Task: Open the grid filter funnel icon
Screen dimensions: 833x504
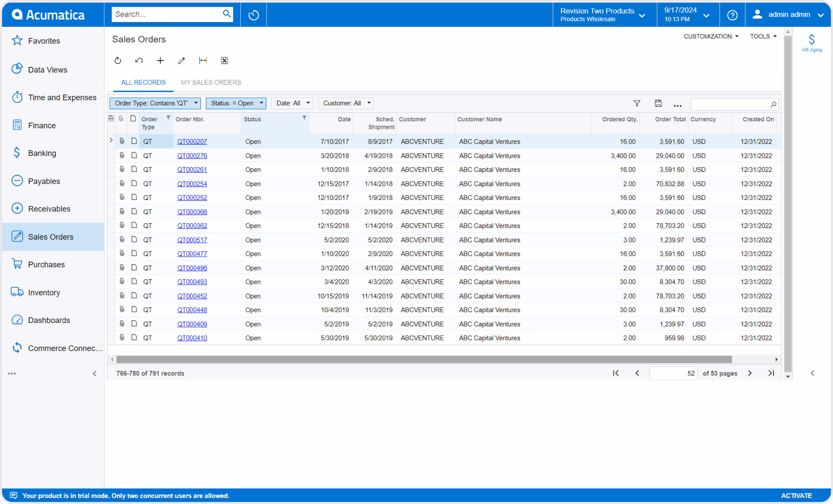Action: (636, 103)
